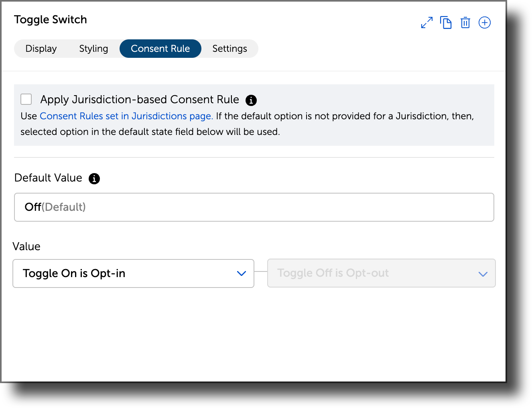532x408 pixels.
Task: Expand the Toggle Switch panel to fullscreen
Action: click(426, 22)
